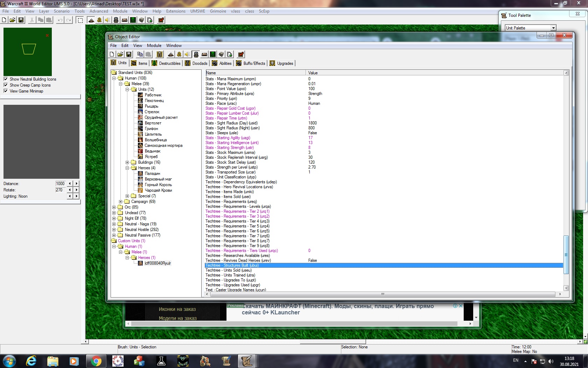The image size is (588, 368).
Task: Toggle Show Neutral Building Icons checkbox
Action: coord(6,79)
